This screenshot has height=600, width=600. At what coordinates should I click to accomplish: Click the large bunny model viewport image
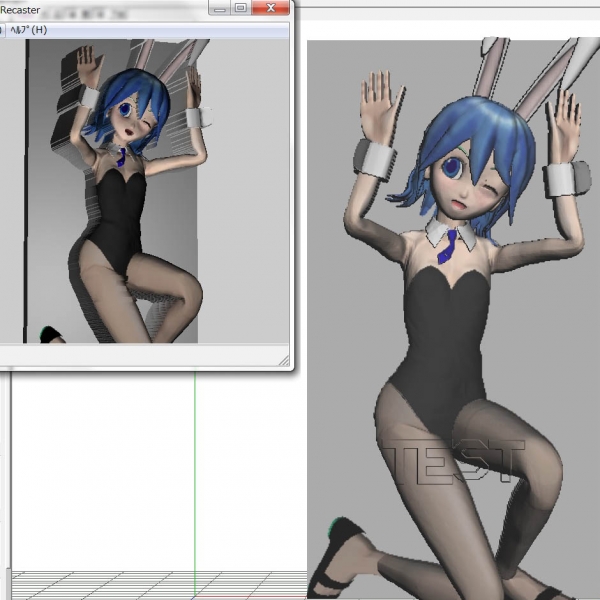453,318
